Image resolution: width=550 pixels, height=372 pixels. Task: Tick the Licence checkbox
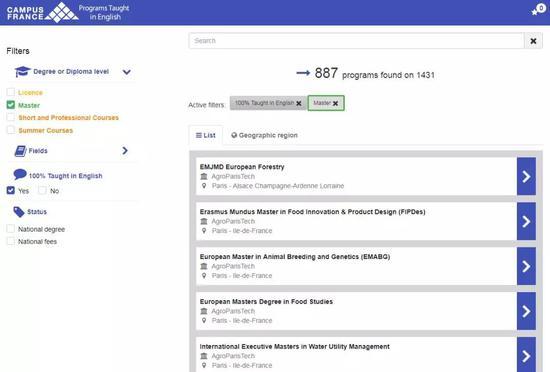tap(11, 92)
